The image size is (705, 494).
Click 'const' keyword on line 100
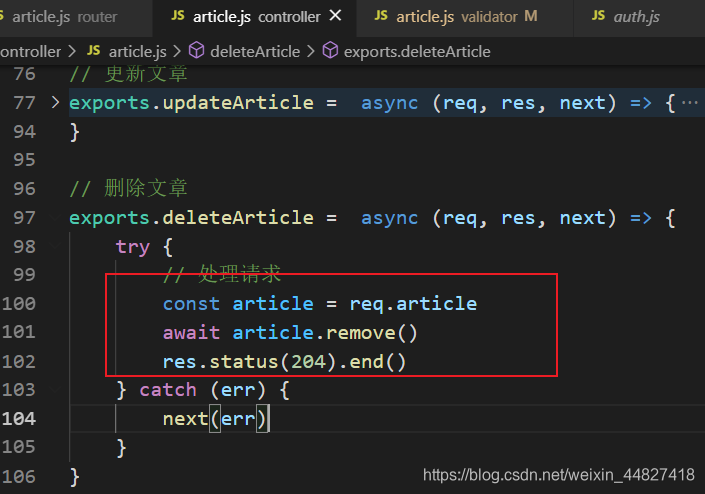pos(191,304)
